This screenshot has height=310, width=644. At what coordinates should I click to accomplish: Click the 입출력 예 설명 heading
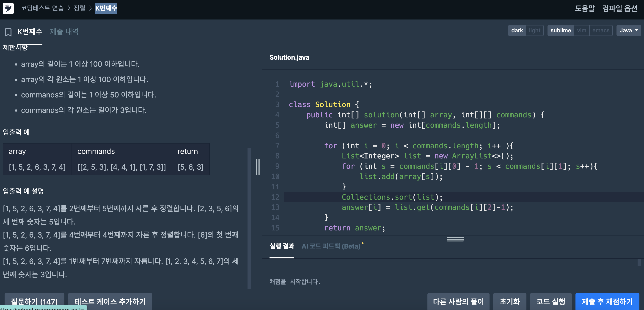pyautogui.click(x=23, y=191)
